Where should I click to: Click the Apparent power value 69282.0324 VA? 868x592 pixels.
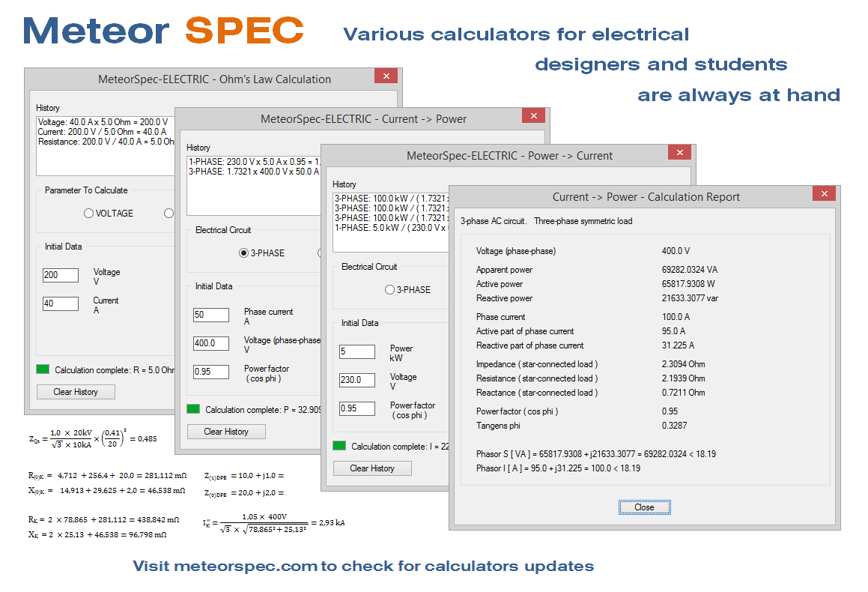689,270
